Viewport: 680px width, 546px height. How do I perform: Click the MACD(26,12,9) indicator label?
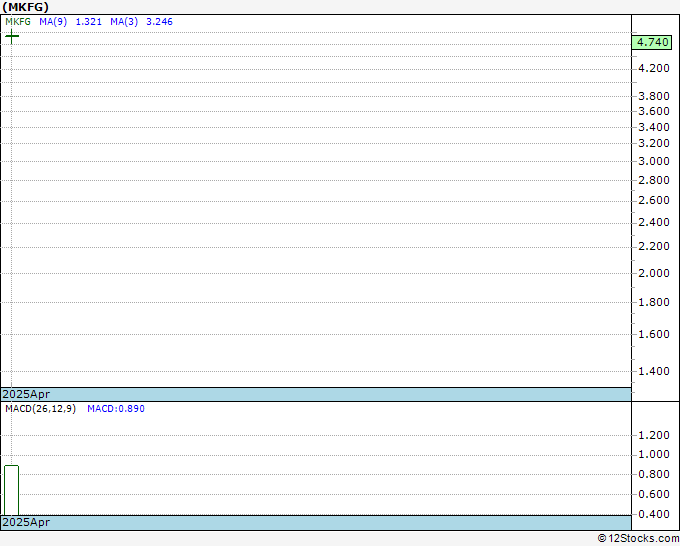[40, 409]
